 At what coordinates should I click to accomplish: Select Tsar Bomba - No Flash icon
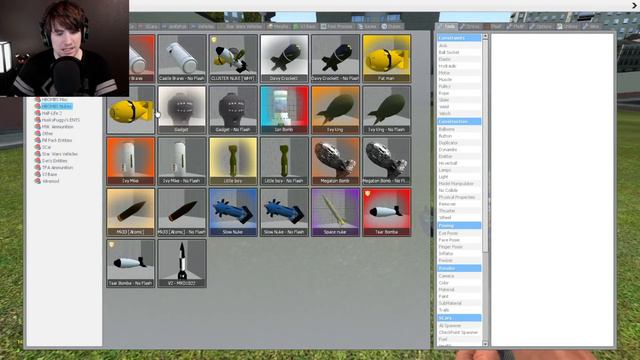click(x=131, y=263)
